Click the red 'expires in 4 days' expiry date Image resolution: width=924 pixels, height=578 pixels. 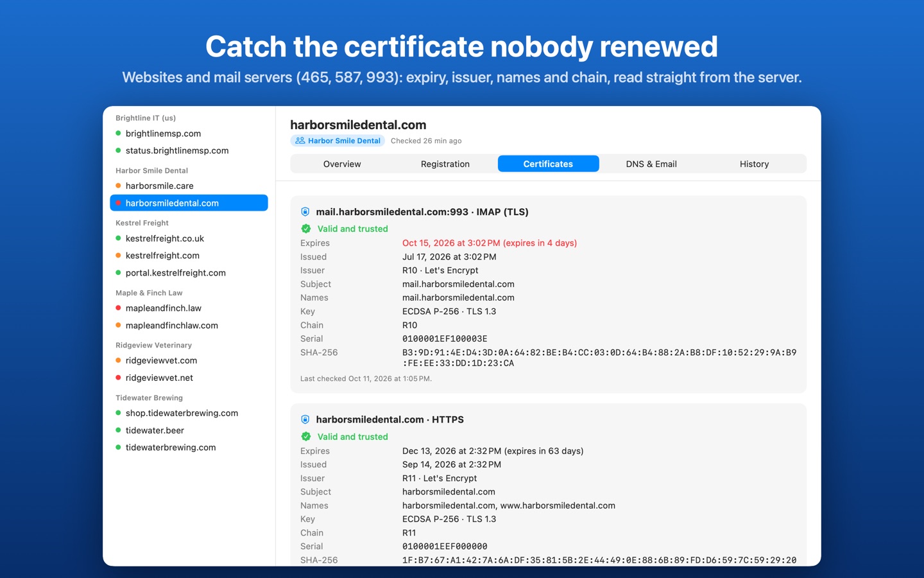490,243
